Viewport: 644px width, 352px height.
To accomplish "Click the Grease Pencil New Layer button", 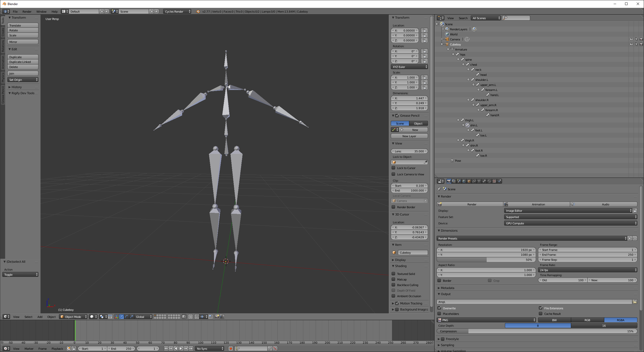I will pos(409,136).
